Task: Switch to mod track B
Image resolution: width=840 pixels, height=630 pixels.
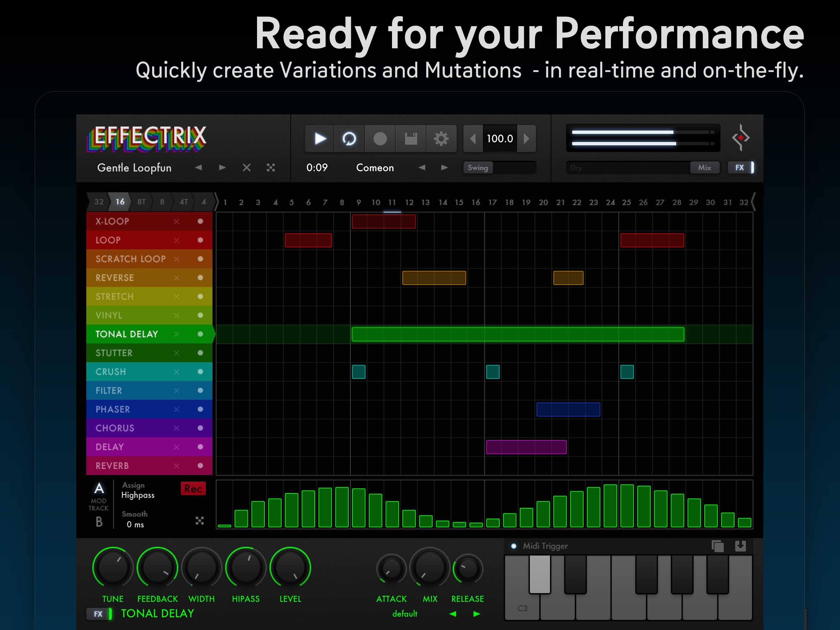Action: point(99,522)
